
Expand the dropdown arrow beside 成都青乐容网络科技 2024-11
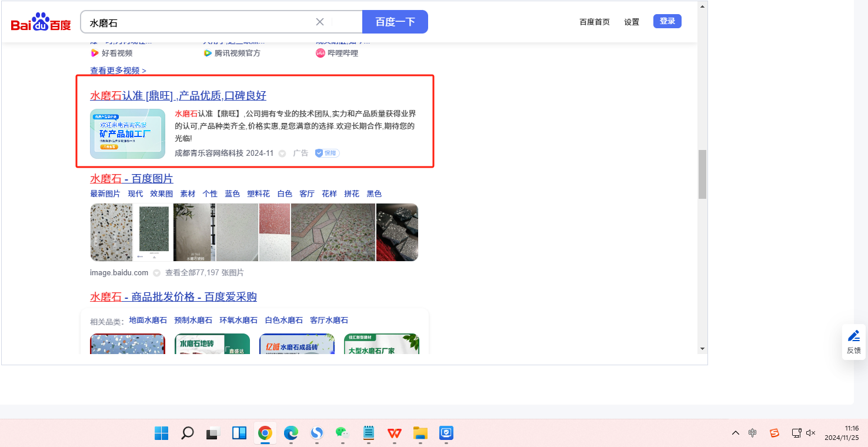(x=282, y=154)
